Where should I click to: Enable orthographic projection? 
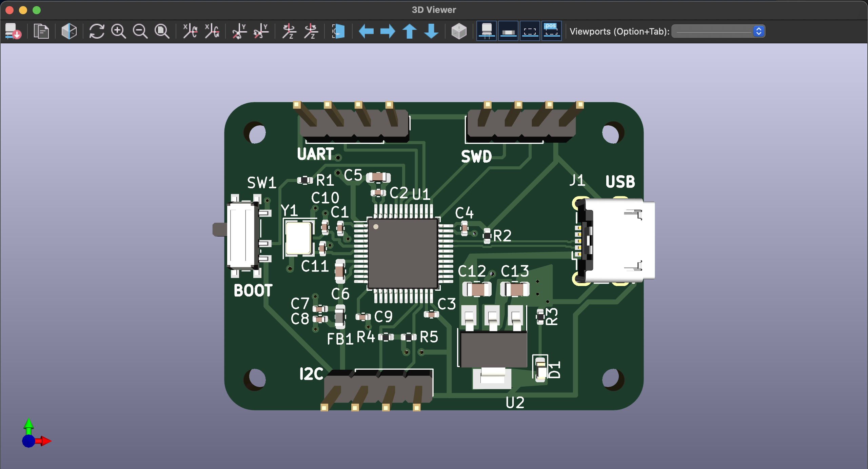[459, 31]
